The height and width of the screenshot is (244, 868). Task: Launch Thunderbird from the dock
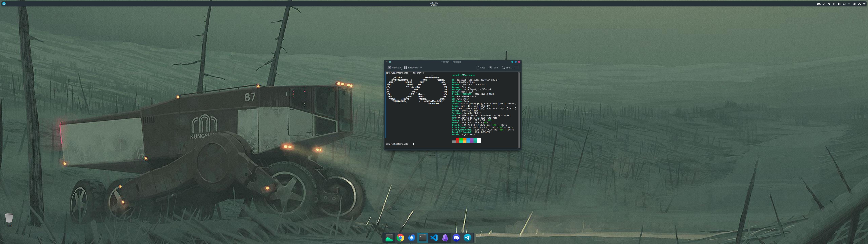point(411,238)
